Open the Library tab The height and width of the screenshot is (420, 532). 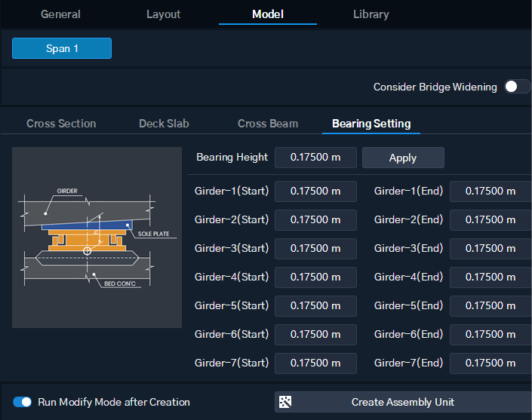pos(371,14)
